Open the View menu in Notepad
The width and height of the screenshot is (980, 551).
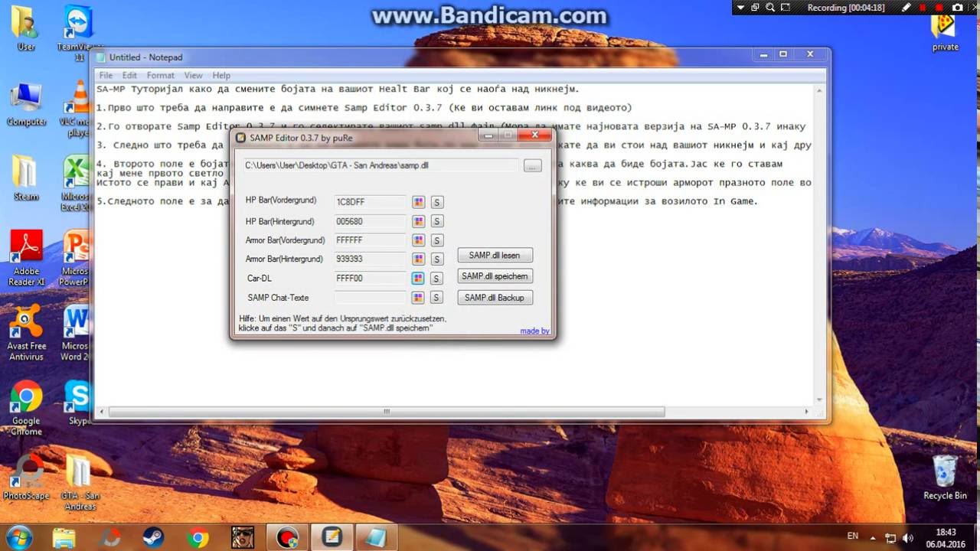(193, 76)
